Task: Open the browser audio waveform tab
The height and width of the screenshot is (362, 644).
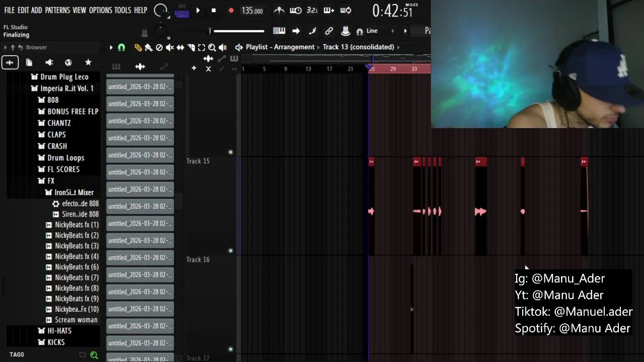Action: [10, 62]
